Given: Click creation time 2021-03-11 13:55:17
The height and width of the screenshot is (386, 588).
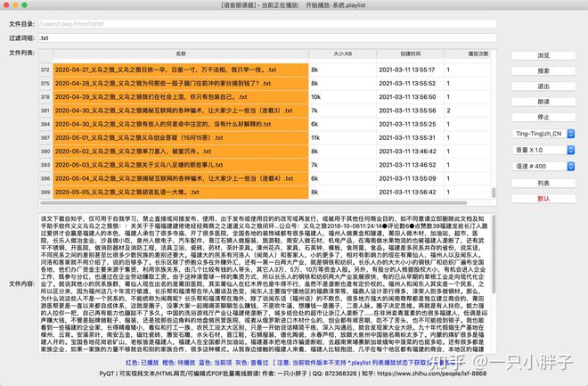Looking at the screenshot, I should (410, 70).
